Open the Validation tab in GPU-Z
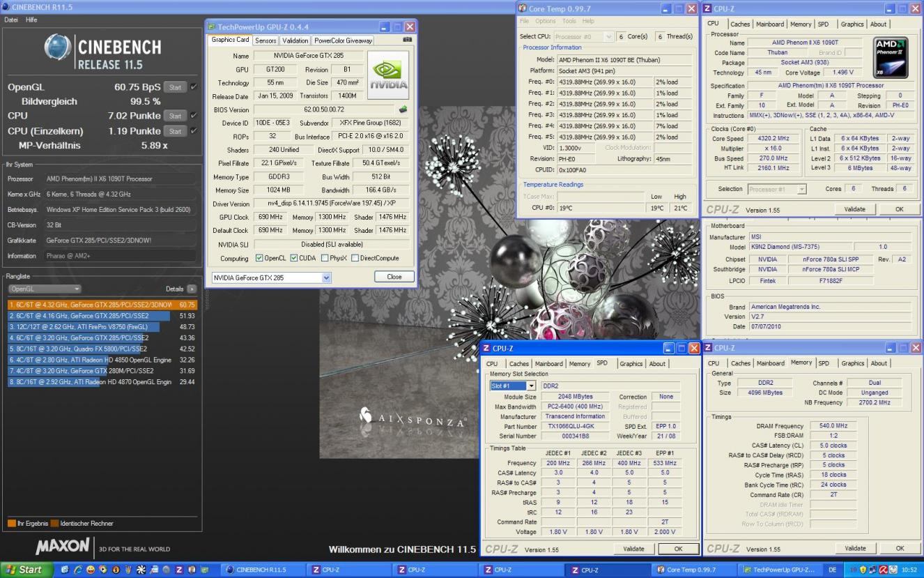 coord(295,40)
